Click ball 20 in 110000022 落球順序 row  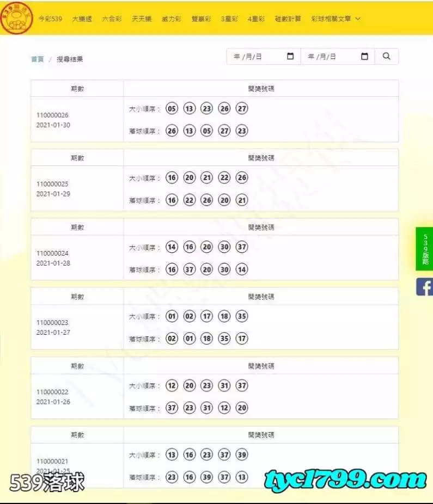(x=242, y=408)
